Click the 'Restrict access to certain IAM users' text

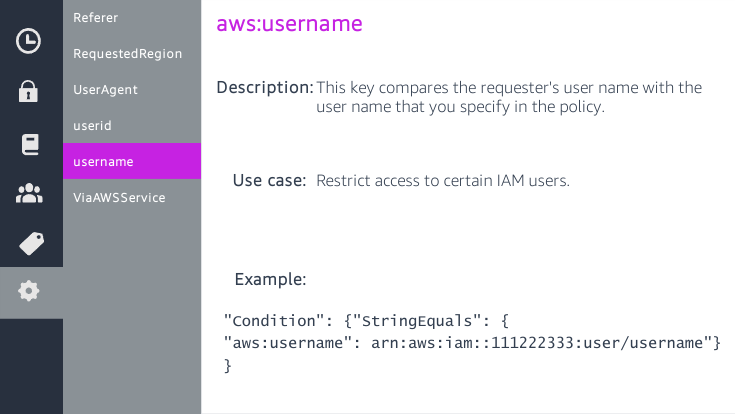[443, 181]
